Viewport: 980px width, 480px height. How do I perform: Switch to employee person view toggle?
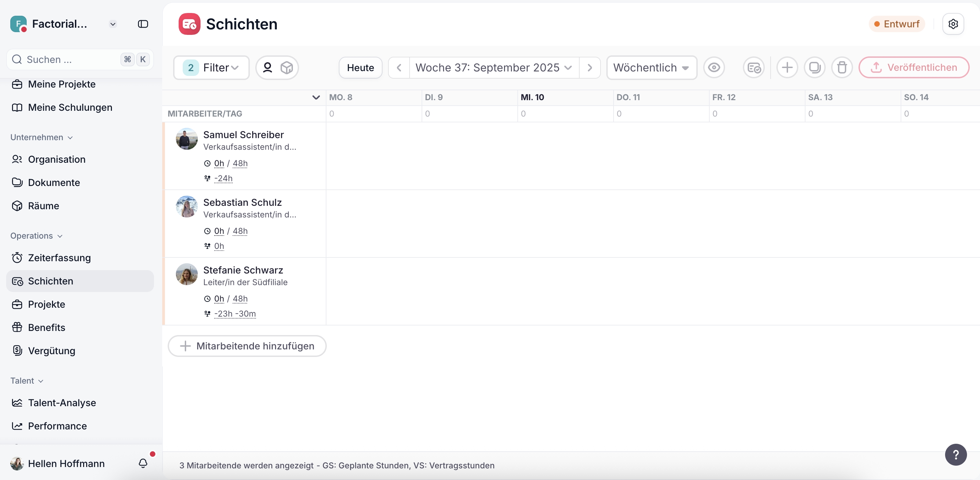(268, 68)
